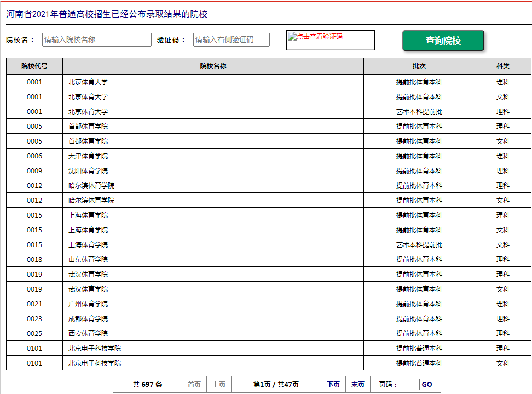Viewport: 532px width, 394px height.
Task: Click the 首页 first page link
Action: (194, 385)
